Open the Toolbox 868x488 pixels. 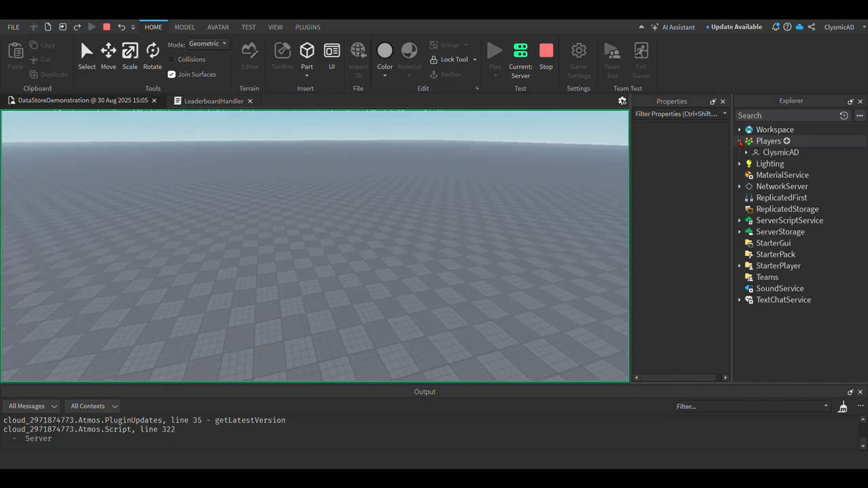pyautogui.click(x=282, y=56)
